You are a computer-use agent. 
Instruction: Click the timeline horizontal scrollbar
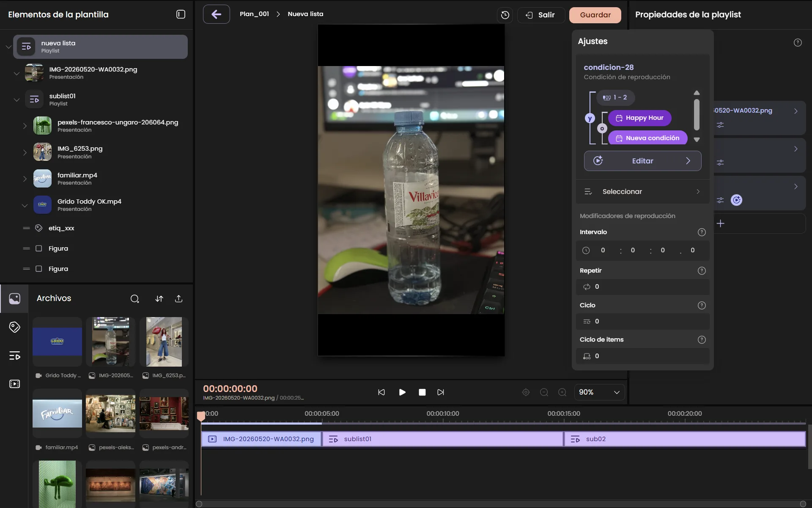coord(501,504)
